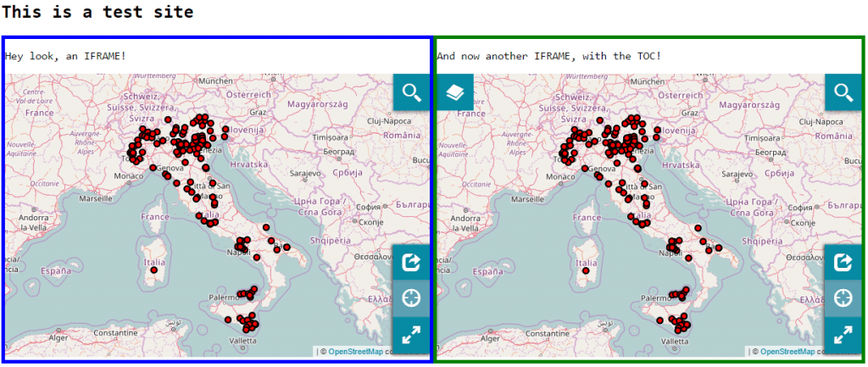The width and height of the screenshot is (868, 367).
Task: Expand right map to fullscreen
Action: tap(843, 335)
